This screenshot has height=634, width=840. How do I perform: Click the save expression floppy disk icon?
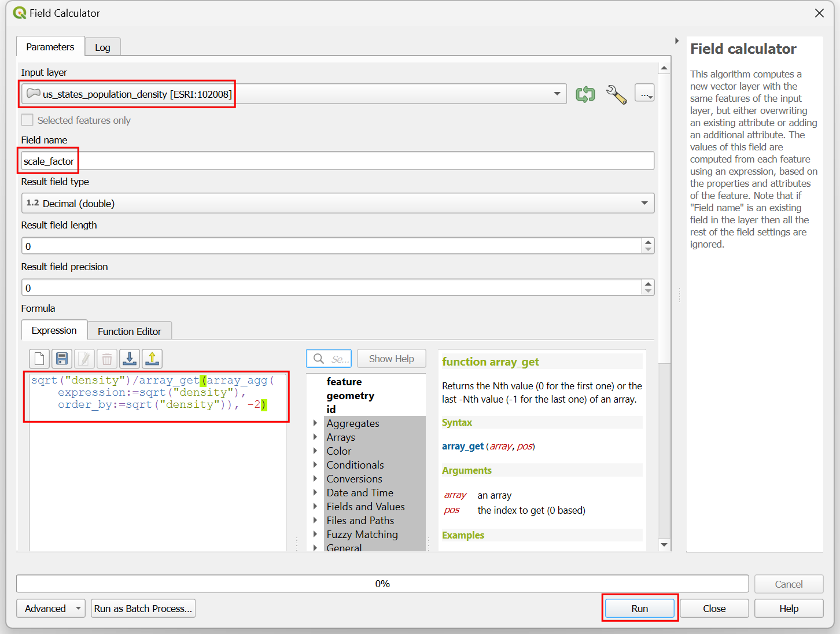[62, 359]
